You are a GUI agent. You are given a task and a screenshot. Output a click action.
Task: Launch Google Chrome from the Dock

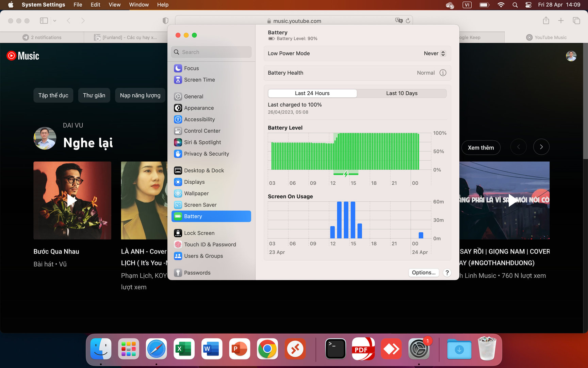pos(267,349)
